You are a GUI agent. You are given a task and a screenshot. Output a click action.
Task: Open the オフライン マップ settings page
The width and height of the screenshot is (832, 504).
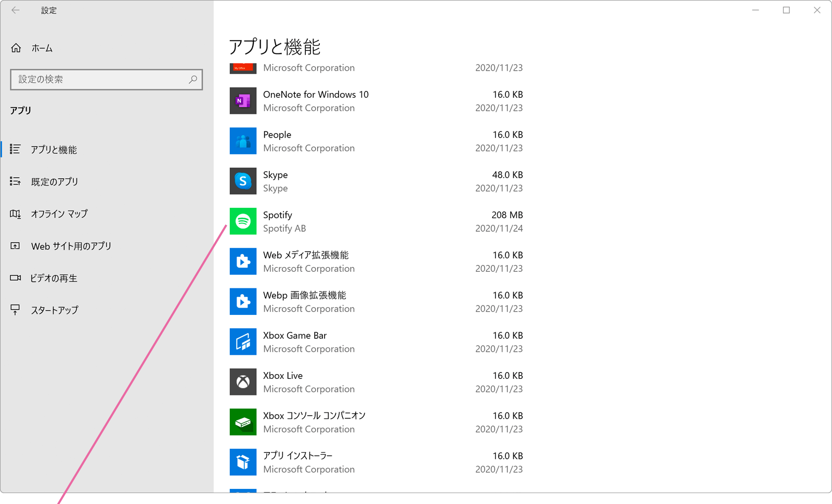(107, 214)
